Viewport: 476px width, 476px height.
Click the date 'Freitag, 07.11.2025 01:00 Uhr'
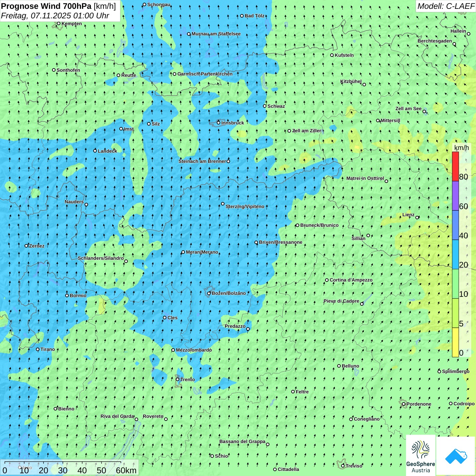[55, 16]
